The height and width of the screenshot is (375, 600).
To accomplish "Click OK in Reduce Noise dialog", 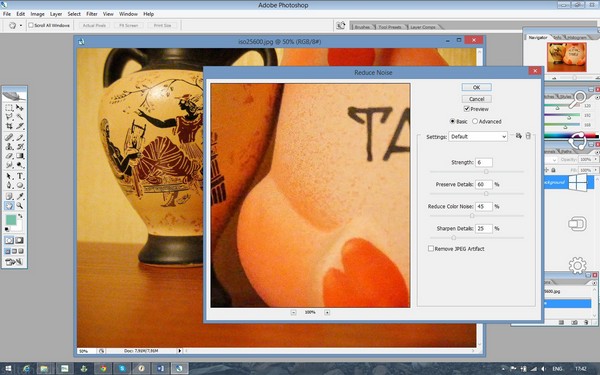I will pos(476,87).
